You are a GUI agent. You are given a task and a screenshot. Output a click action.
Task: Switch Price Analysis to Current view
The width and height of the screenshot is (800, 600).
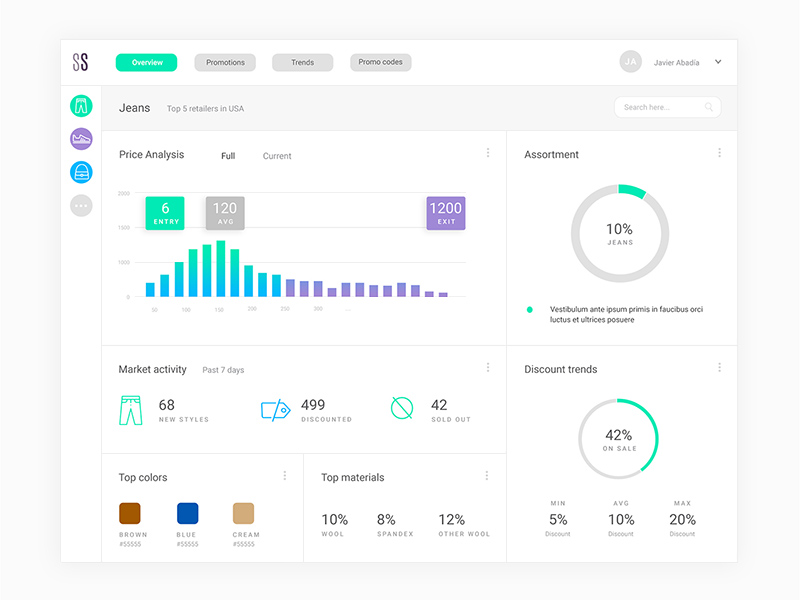pos(276,156)
